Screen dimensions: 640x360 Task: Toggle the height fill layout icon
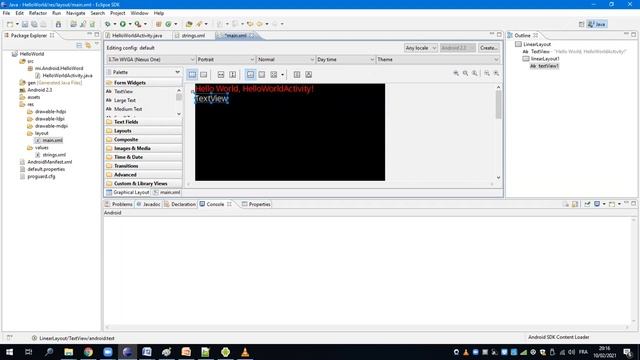pos(233,74)
